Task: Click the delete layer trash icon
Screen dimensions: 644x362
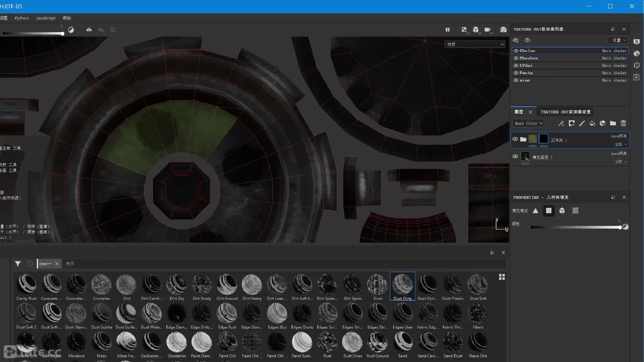Action: point(623,123)
